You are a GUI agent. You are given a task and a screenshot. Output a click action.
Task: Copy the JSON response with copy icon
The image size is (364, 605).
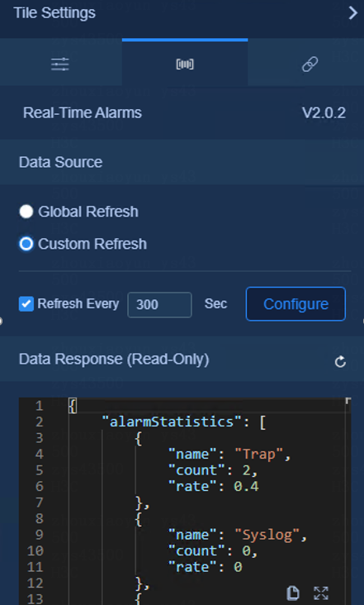pos(293,593)
